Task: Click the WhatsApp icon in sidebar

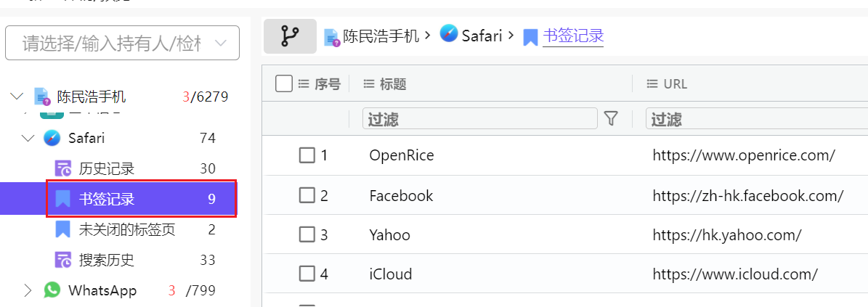Action: coord(52,290)
